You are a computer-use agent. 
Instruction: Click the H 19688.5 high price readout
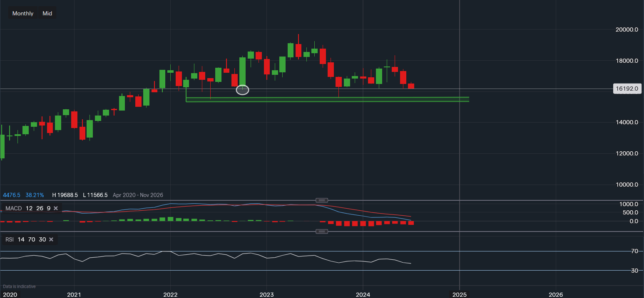point(65,195)
